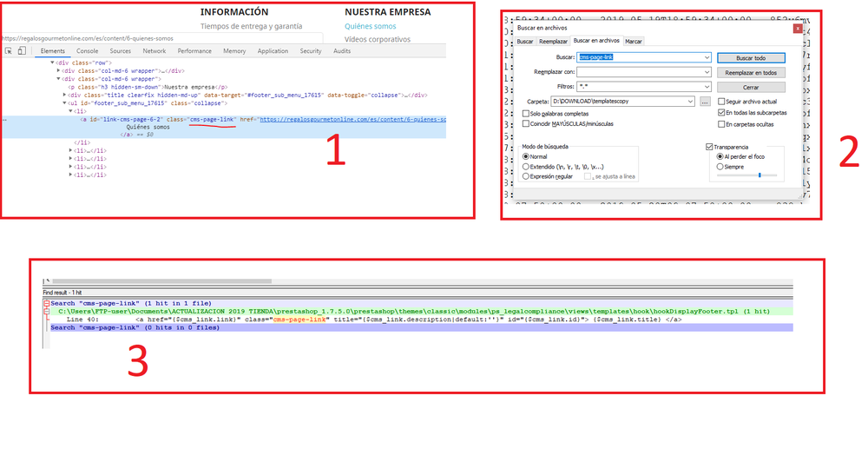This screenshot has height=475, width=868.
Task: Enable En carpetas ocultas checkbox
Action: (721, 124)
